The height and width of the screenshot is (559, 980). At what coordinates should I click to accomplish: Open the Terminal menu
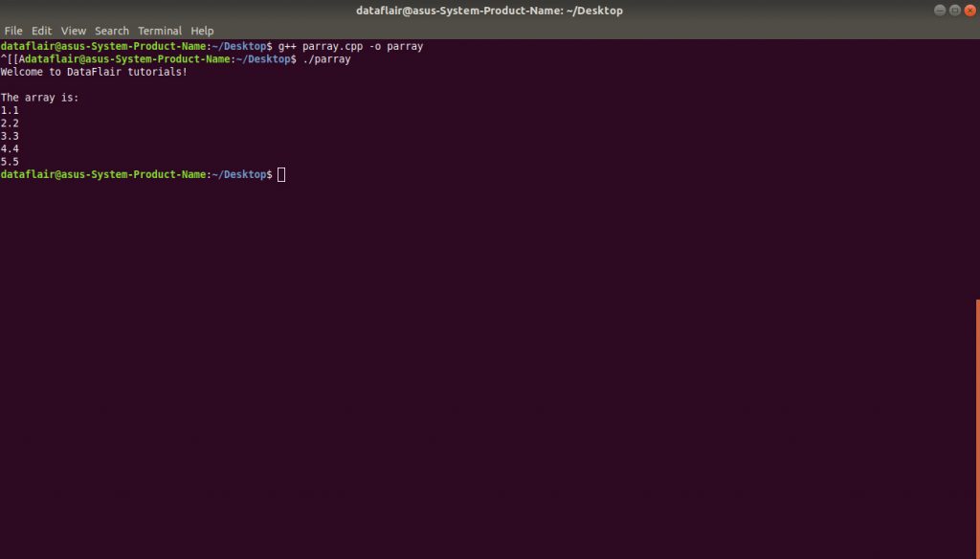[x=160, y=31]
